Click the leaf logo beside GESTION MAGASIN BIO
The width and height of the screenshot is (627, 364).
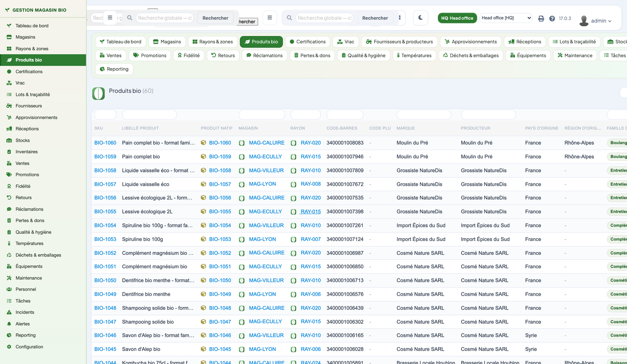(7, 10)
